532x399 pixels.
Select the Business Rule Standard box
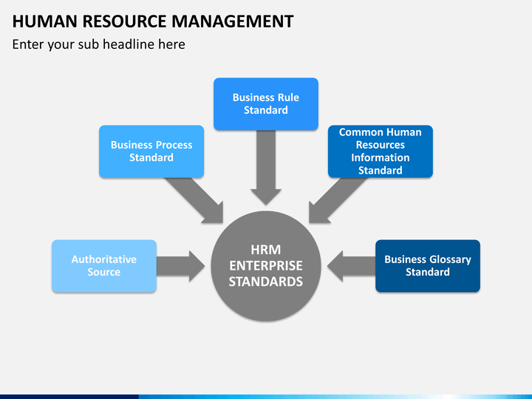[266, 104]
